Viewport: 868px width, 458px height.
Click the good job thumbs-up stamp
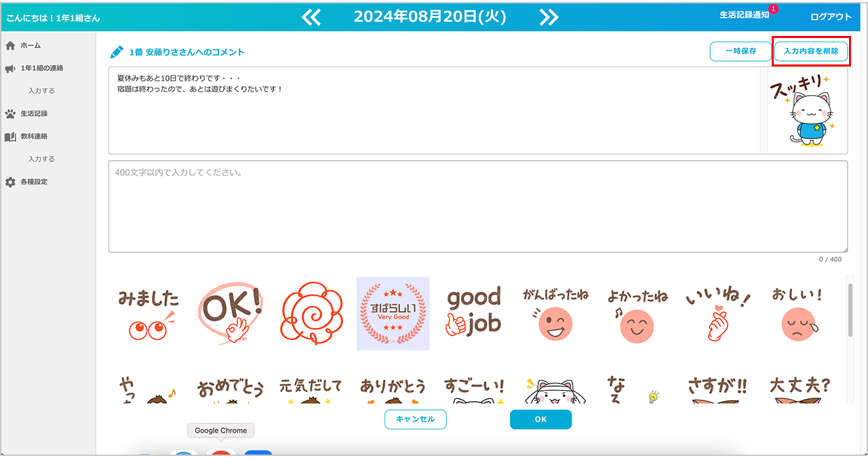pyautogui.click(x=473, y=313)
